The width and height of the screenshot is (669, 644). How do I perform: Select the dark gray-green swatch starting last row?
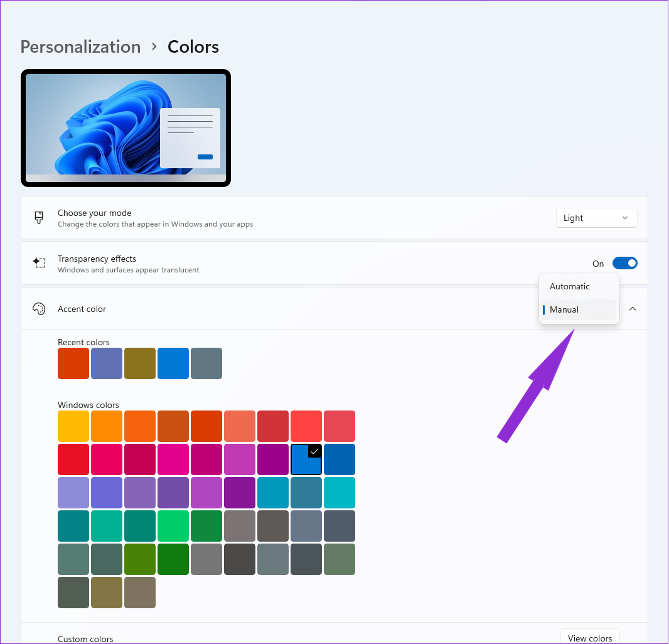pyautogui.click(x=73, y=593)
